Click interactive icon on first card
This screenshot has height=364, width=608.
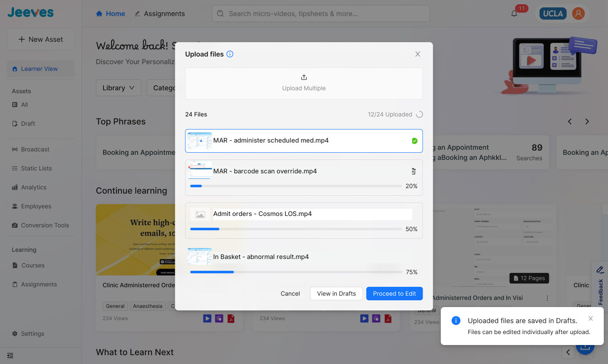pos(219,318)
